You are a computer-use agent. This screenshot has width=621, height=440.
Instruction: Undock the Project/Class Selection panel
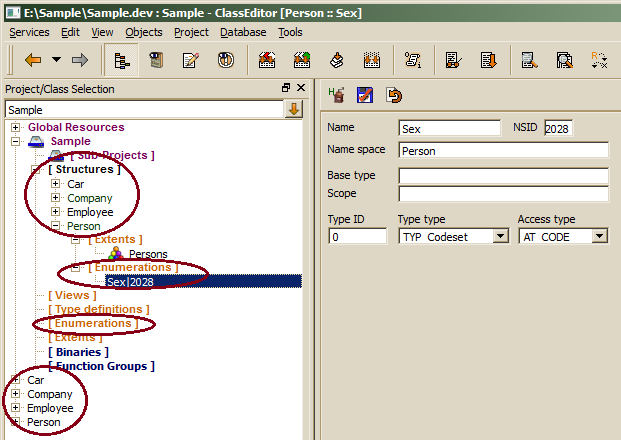tap(286, 89)
